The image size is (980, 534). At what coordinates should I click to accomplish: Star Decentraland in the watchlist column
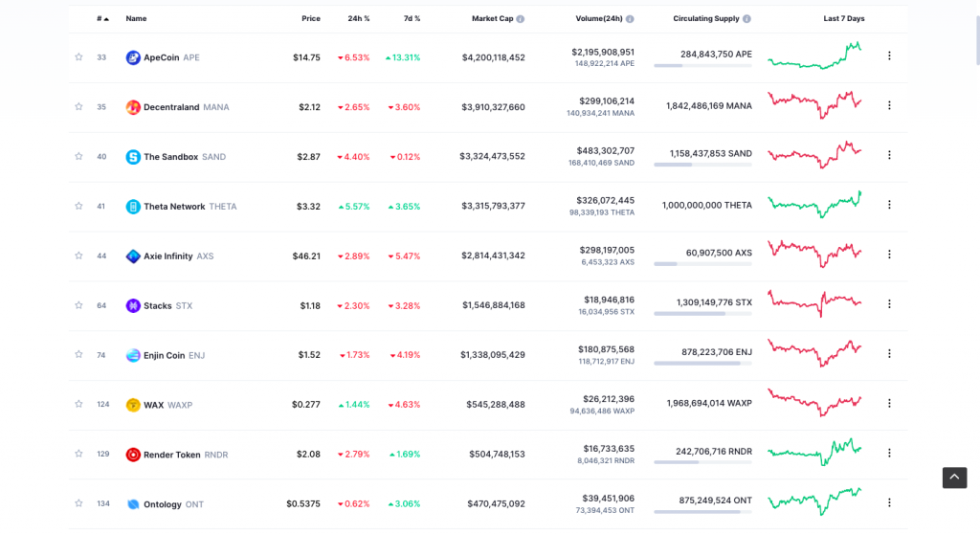pyautogui.click(x=78, y=106)
